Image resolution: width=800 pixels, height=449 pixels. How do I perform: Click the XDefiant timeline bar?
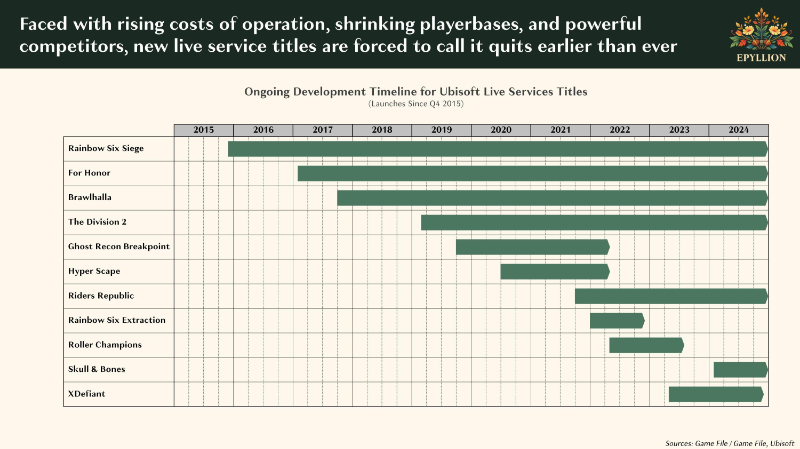pyautogui.click(x=716, y=394)
